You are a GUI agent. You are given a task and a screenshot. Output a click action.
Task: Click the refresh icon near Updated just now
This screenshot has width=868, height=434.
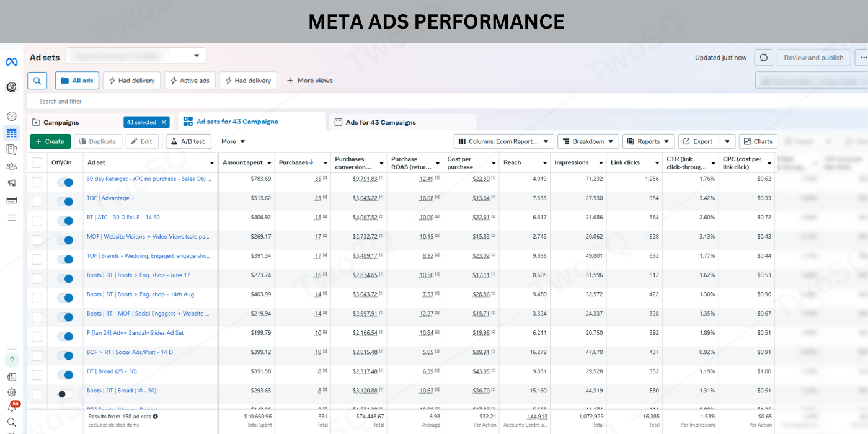coord(763,58)
